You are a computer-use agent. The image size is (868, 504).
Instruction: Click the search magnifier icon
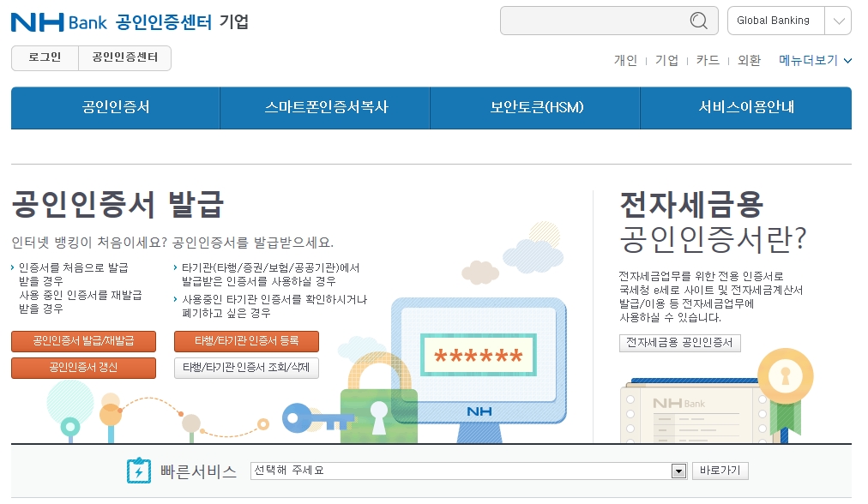point(699,21)
